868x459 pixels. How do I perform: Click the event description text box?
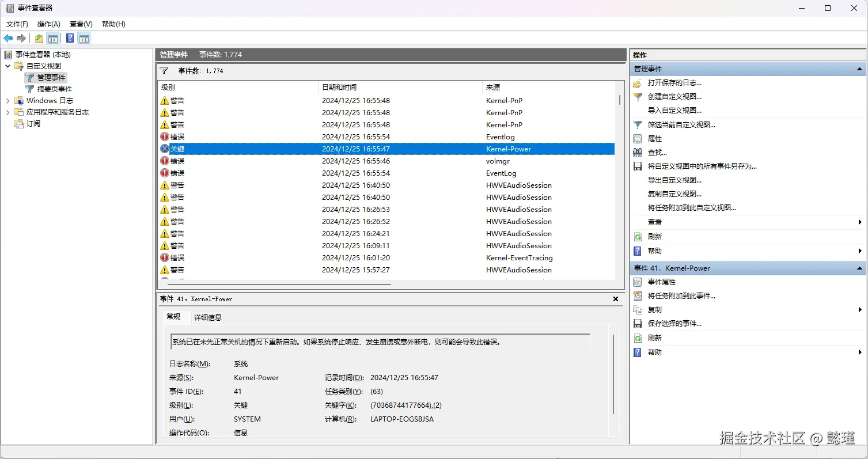click(x=380, y=342)
